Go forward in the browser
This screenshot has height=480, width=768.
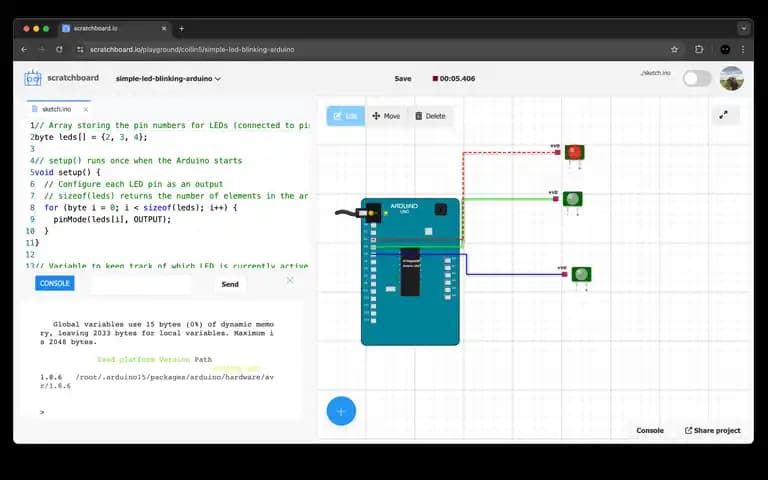pos(42,49)
